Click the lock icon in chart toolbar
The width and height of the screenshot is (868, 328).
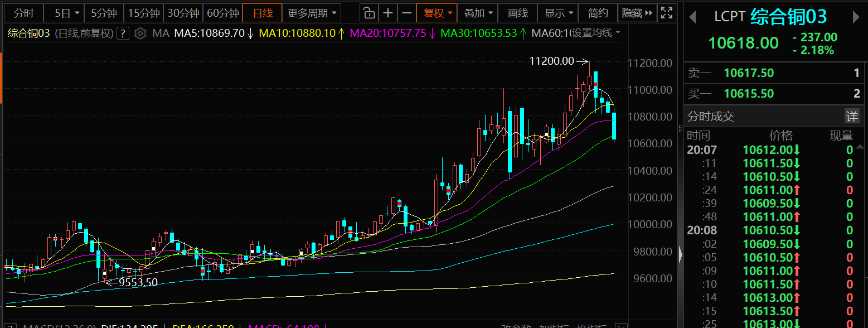click(368, 13)
